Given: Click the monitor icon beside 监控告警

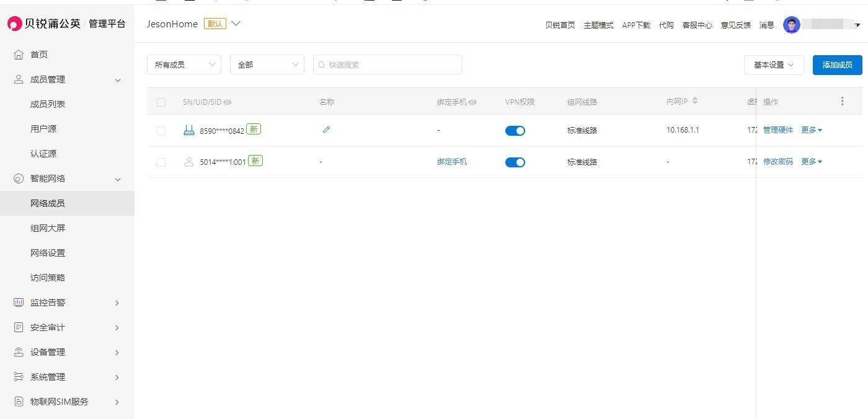Looking at the screenshot, I should [19, 302].
